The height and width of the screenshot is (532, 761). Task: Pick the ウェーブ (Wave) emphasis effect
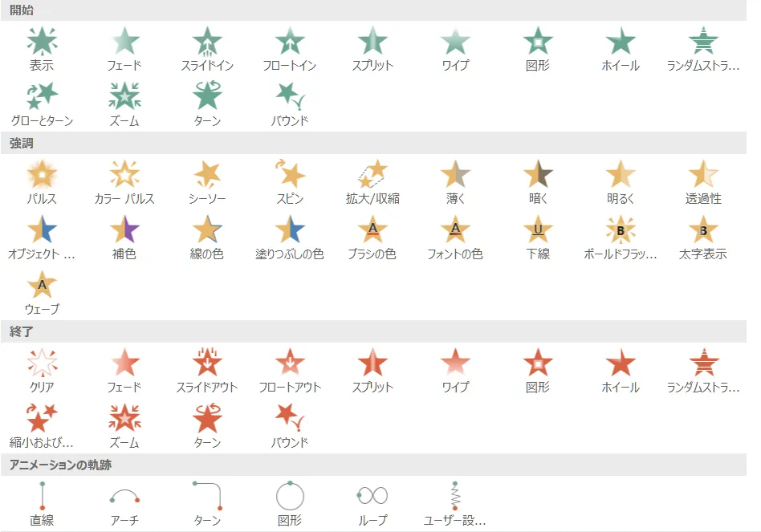[42, 286]
